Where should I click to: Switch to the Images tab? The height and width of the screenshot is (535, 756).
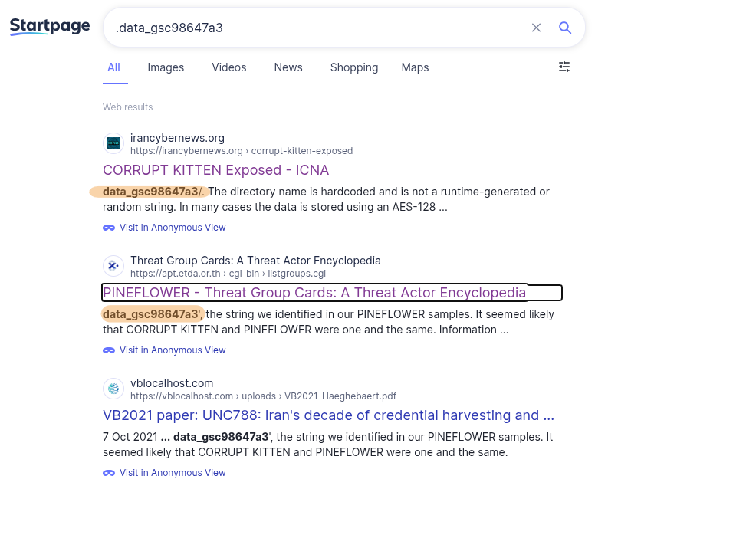(166, 67)
